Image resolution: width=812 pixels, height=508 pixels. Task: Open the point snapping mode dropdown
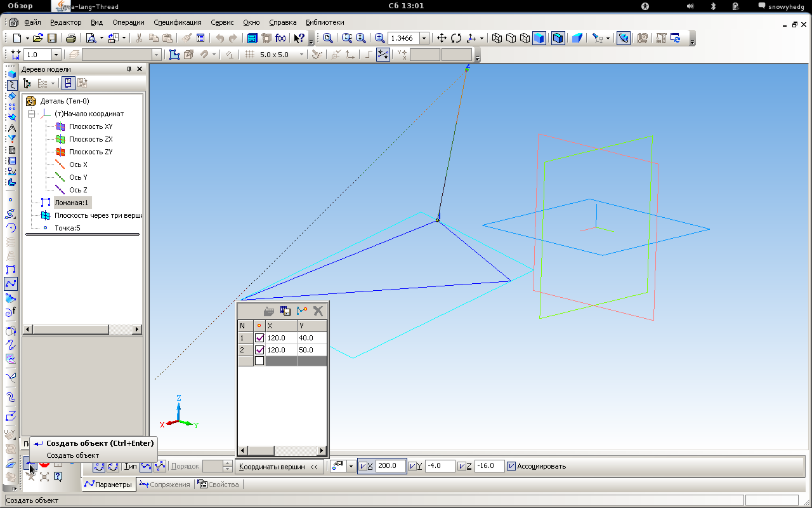coord(351,466)
